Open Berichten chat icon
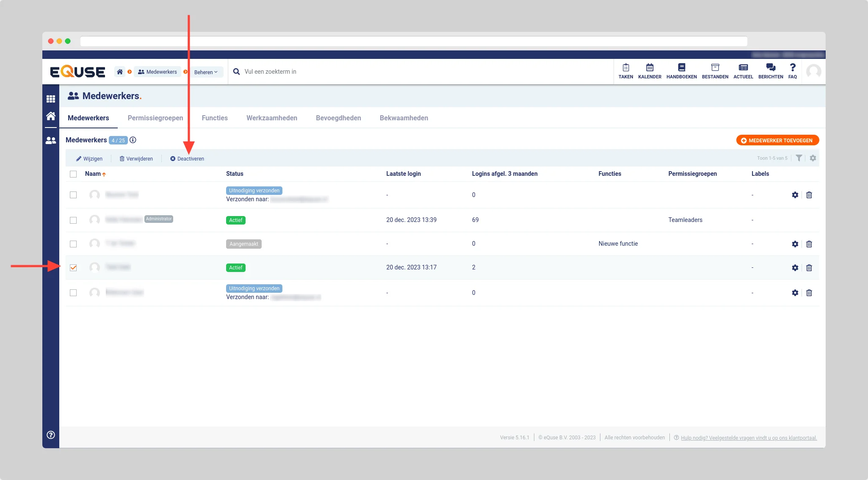This screenshot has height=480, width=868. click(770, 68)
